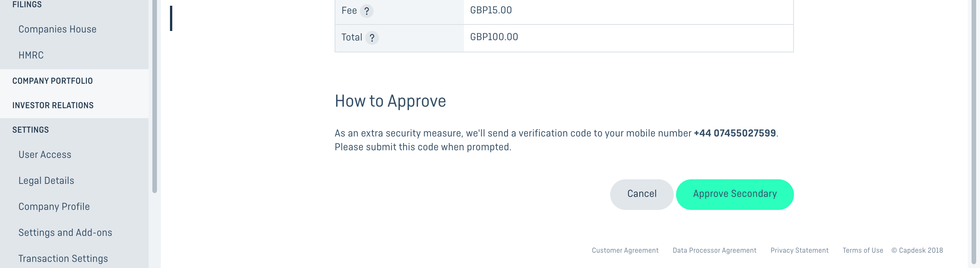Open Company Profile settings

[x=54, y=207]
